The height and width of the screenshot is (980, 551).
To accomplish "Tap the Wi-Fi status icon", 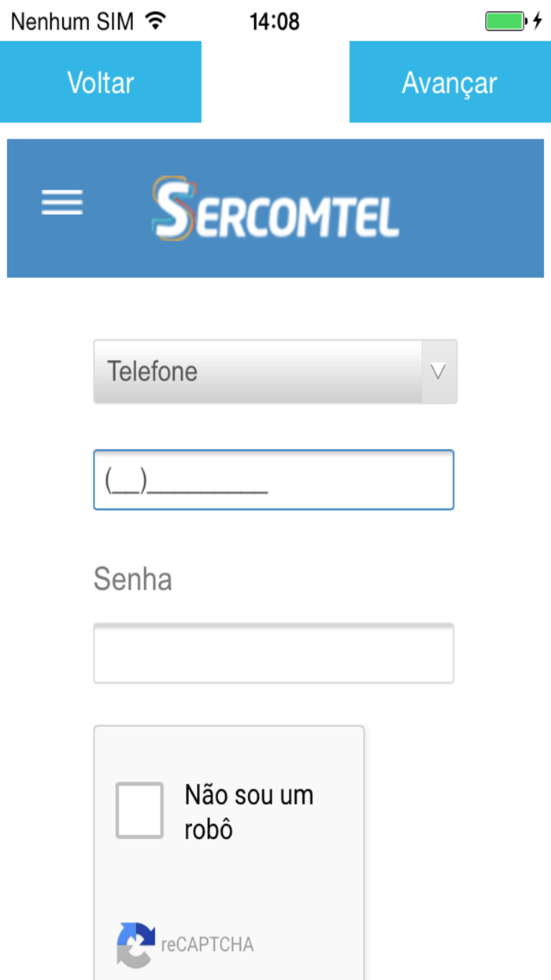I will 157,20.
